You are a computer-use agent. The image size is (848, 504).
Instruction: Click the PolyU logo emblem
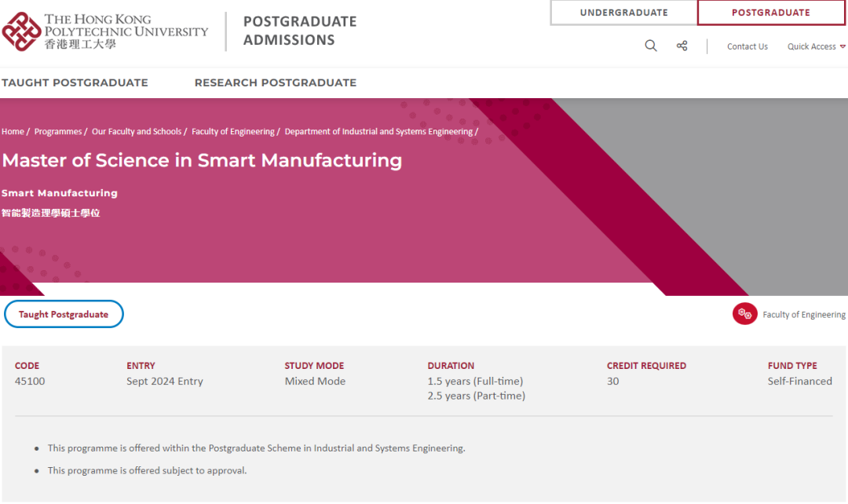pos(22,32)
